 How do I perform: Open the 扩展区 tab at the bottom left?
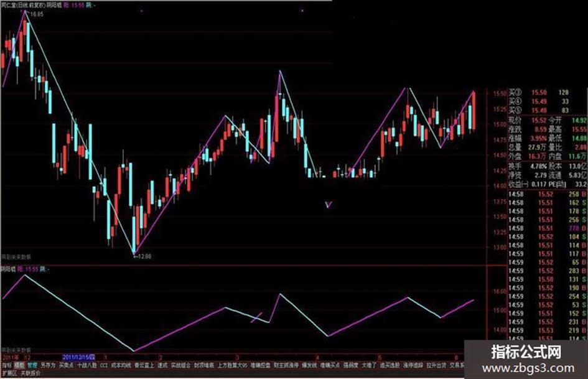coord(9,373)
